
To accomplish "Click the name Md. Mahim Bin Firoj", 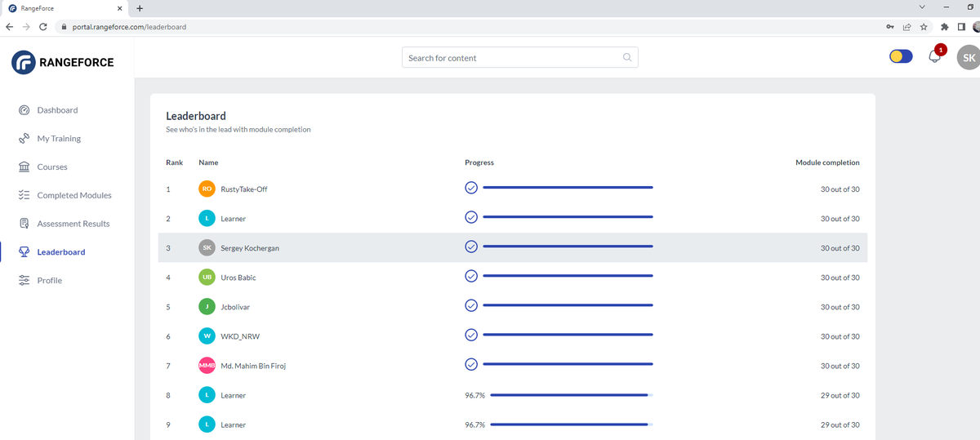I will point(253,366).
